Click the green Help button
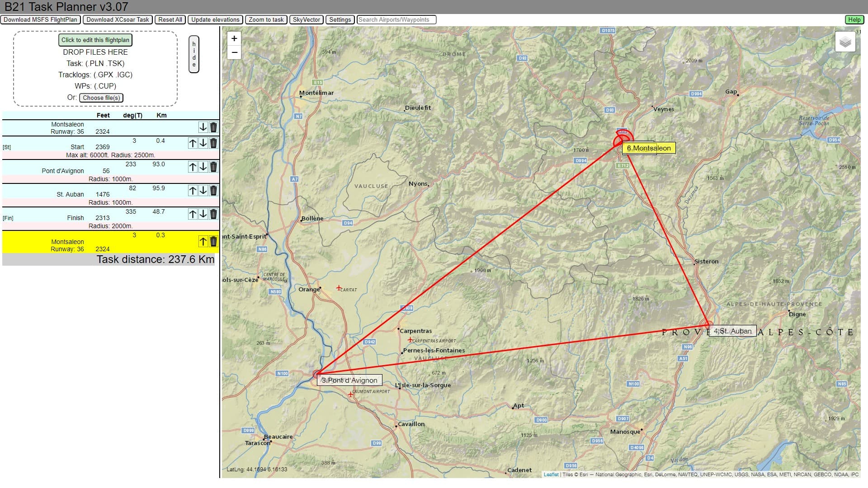 tap(854, 19)
